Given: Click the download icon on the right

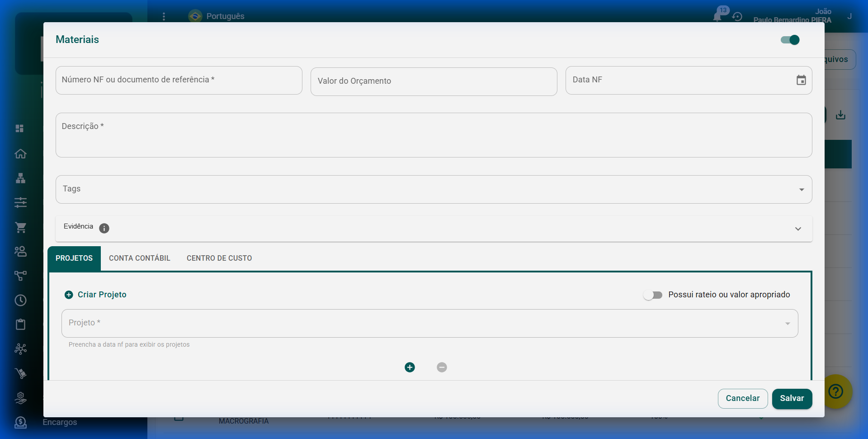Looking at the screenshot, I should click(x=840, y=115).
